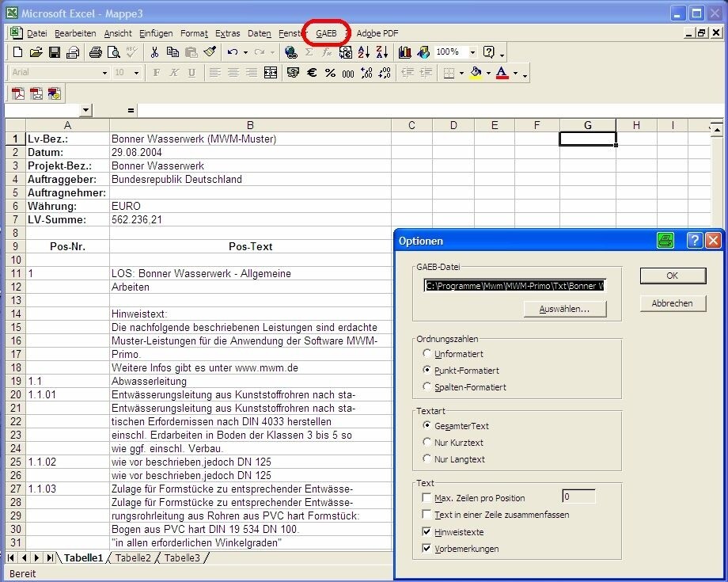This screenshot has height=582, width=728.
Task: Open the Chart Wizard icon
Action: (x=405, y=52)
